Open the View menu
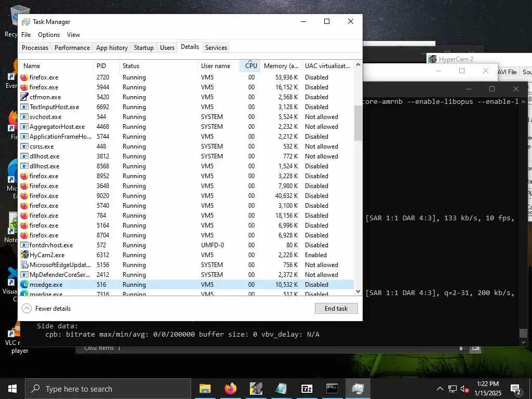This screenshot has width=532, height=399. (73, 35)
